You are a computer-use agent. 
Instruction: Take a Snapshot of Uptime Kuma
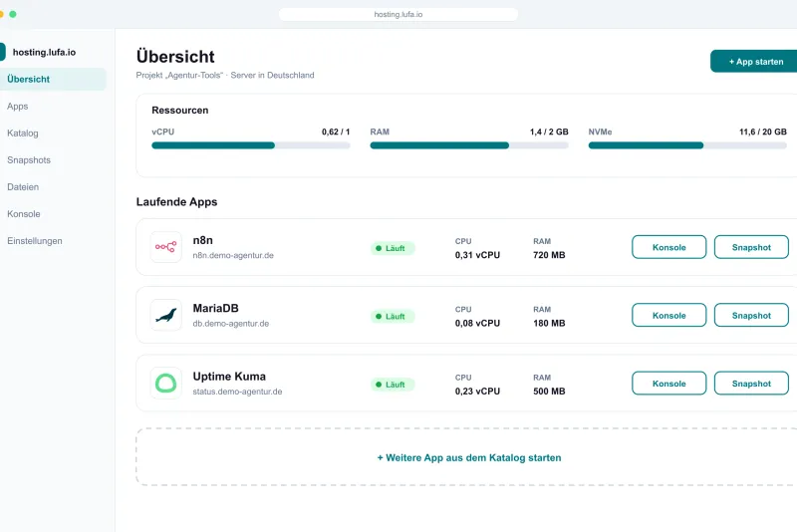tap(751, 384)
